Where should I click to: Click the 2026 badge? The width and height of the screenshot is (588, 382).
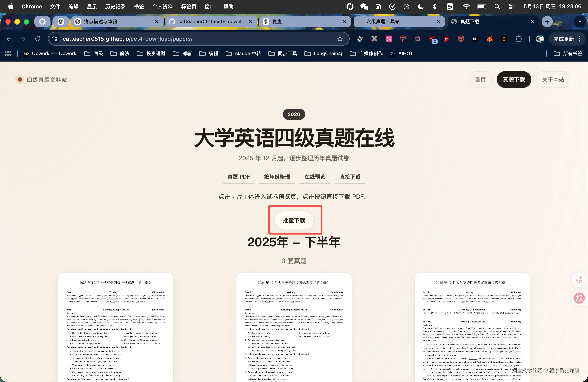[x=294, y=114]
